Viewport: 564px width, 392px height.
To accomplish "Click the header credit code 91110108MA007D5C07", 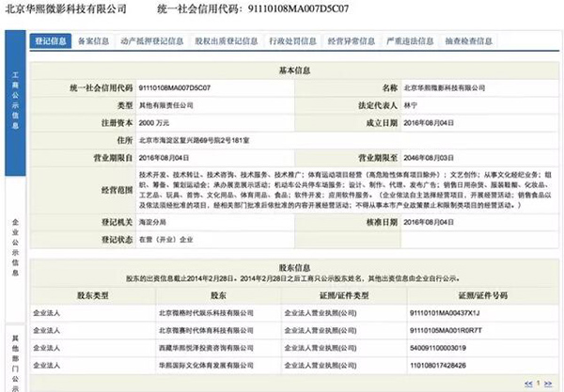I will click(298, 8).
